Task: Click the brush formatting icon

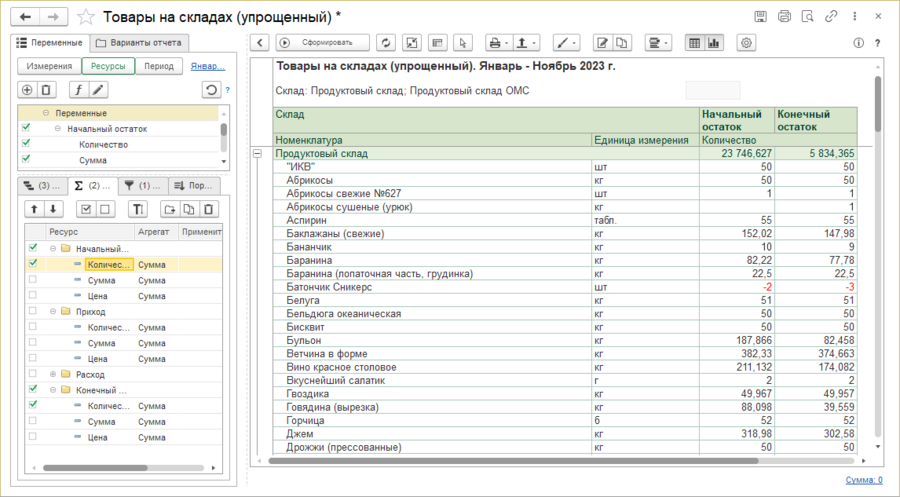Action: 566,42
